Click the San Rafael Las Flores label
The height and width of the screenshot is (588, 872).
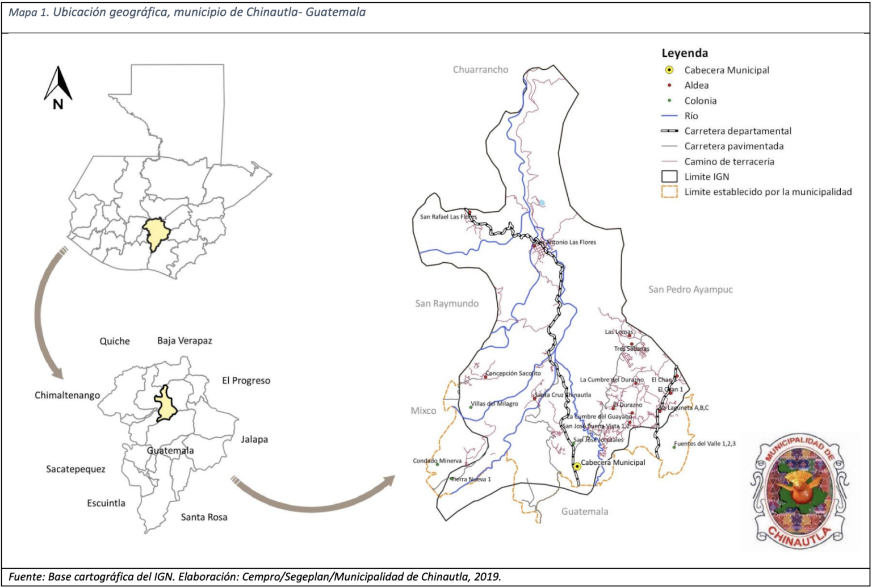pyautogui.click(x=448, y=216)
